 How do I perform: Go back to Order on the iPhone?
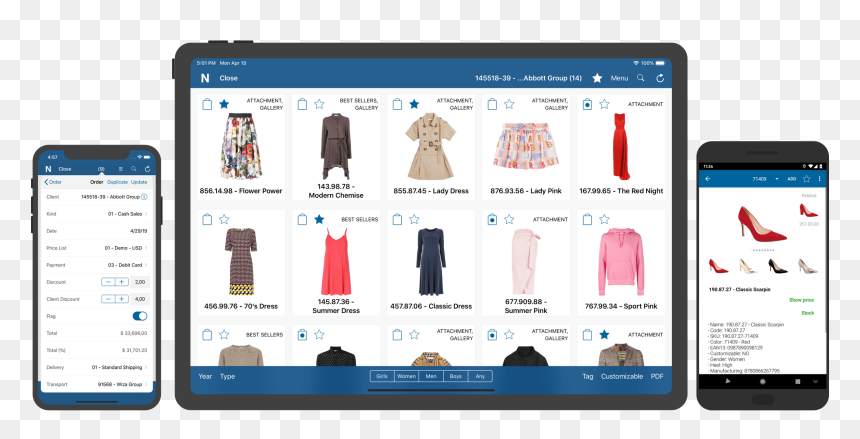pos(53,182)
